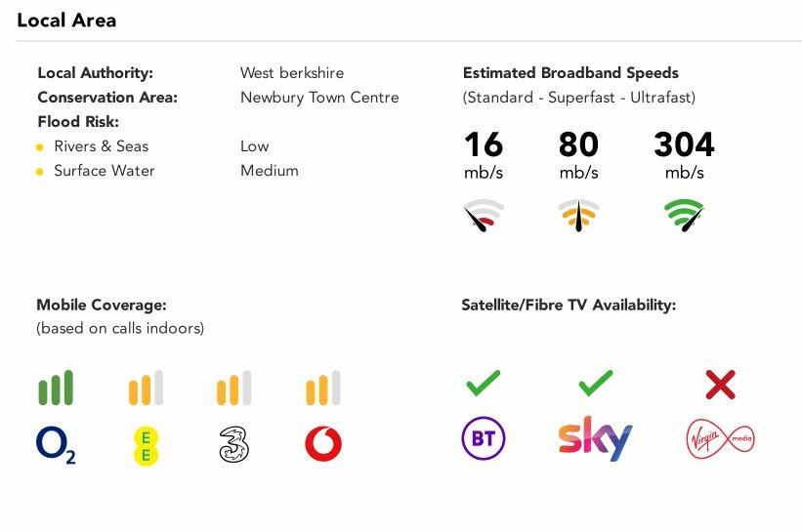This screenshot has height=532, width=802.
Task: Click the West berkshire local authority value
Action: coord(292,73)
